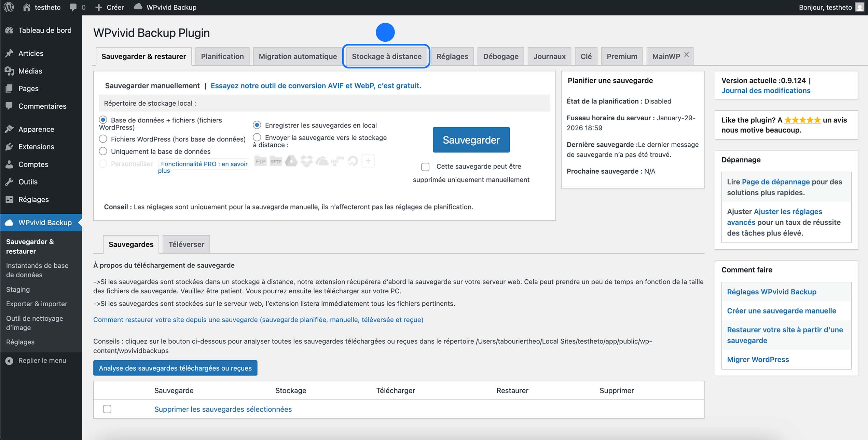The image size is (868, 440).
Task: Open the Journal des modifications link
Action: tap(766, 90)
